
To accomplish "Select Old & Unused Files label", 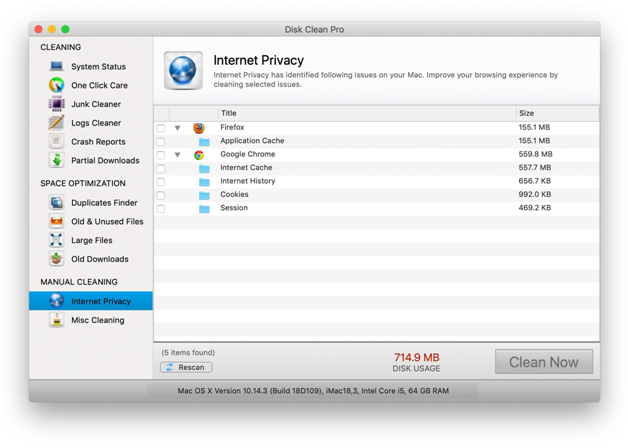I will (107, 221).
